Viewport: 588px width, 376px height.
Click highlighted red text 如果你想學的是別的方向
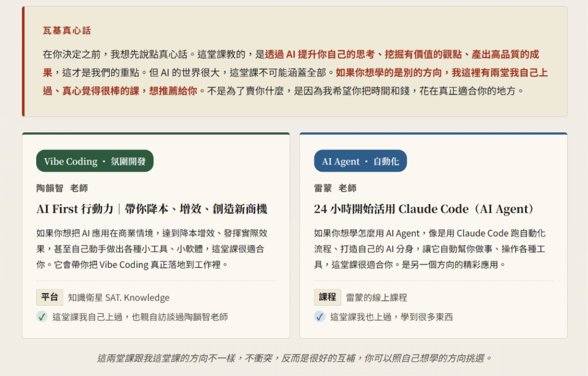389,72
